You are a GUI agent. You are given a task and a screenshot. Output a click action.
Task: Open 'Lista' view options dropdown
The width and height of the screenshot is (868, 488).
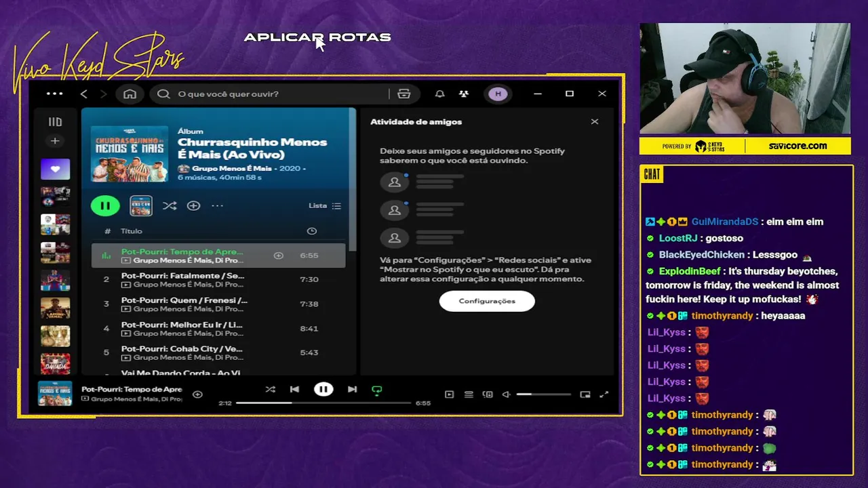[325, 205]
